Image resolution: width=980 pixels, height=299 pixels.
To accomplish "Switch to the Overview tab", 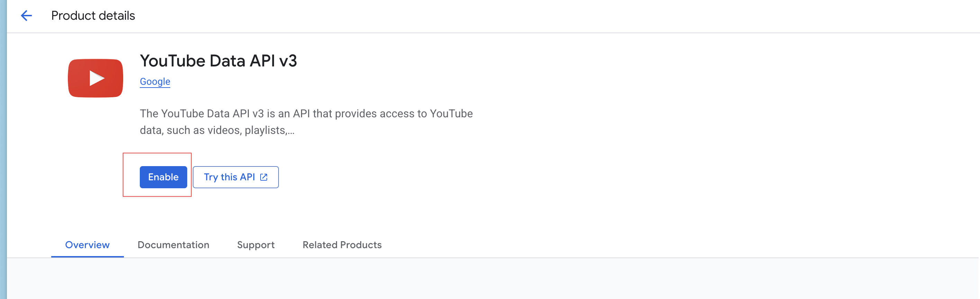I will [x=87, y=245].
